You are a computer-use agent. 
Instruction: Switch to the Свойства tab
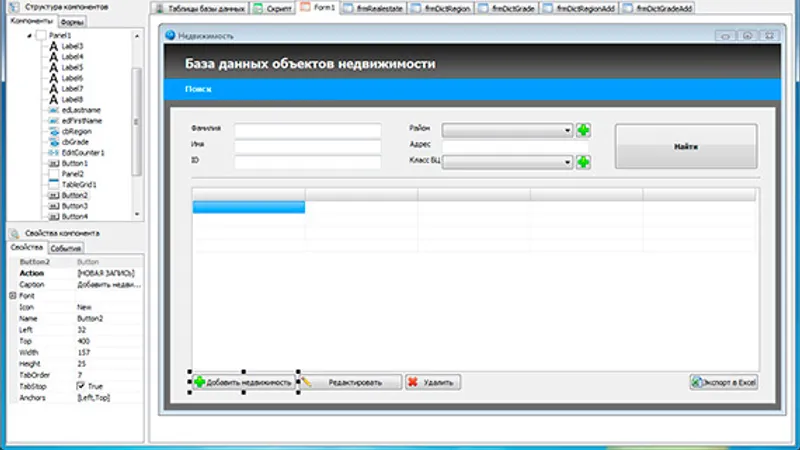[x=27, y=247]
